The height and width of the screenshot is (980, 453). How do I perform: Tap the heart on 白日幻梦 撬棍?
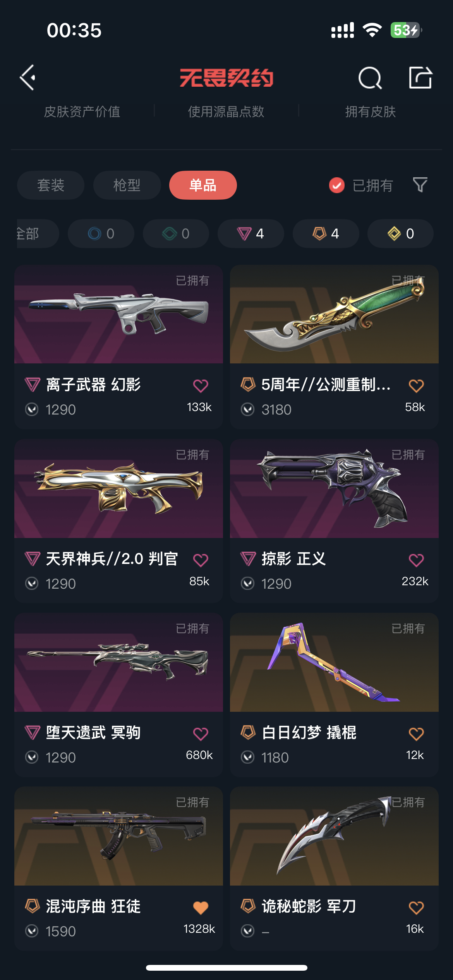(416, 733)
